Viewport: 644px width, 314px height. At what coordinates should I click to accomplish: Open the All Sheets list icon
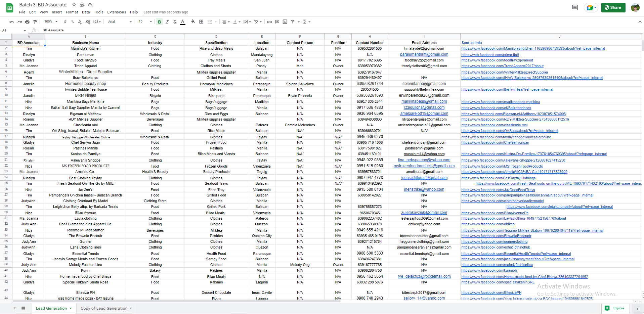coord(23,308)
